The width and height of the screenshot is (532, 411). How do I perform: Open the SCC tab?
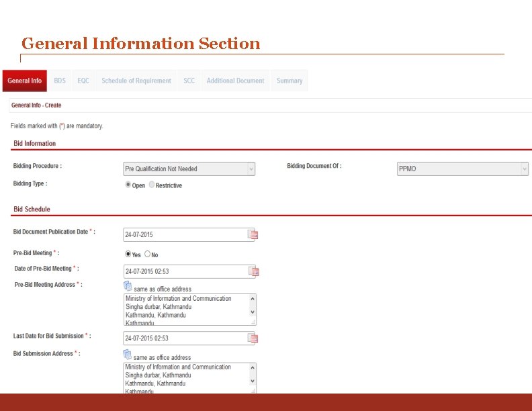tap(189, 81)
